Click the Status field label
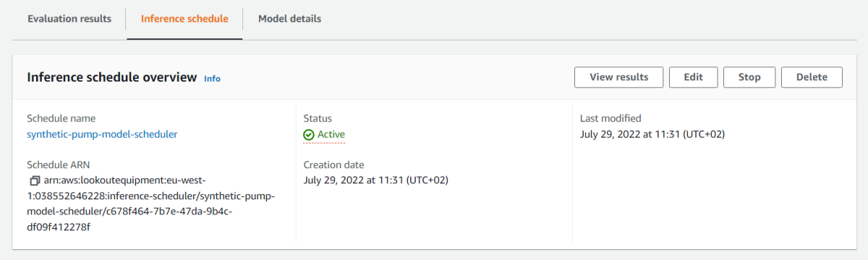868x260 pixels. 318,118
